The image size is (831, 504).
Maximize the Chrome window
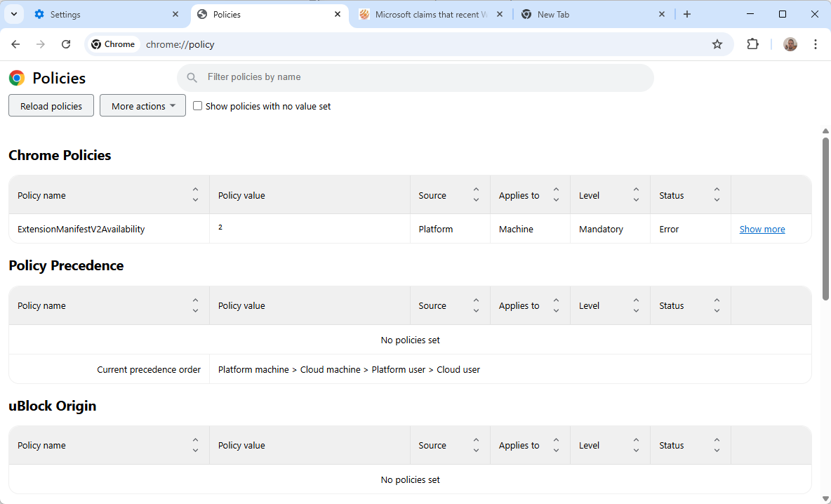tap(783, 14)
